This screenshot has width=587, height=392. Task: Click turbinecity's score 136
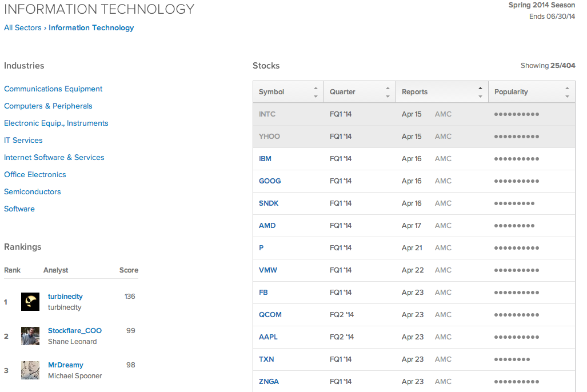[x=130, y=297]
